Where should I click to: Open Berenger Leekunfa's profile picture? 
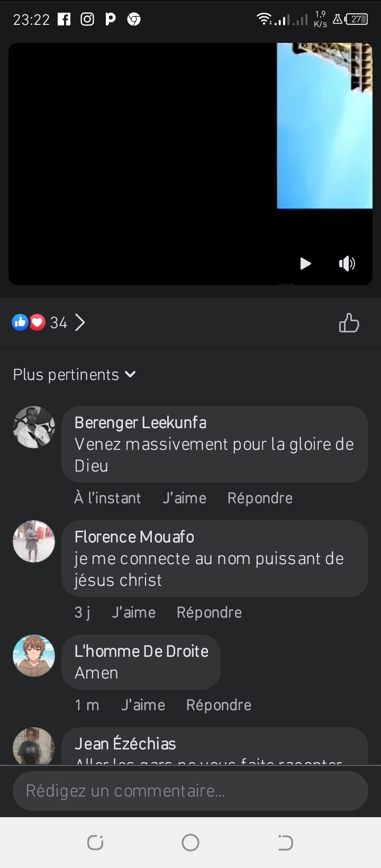point(34,427)
